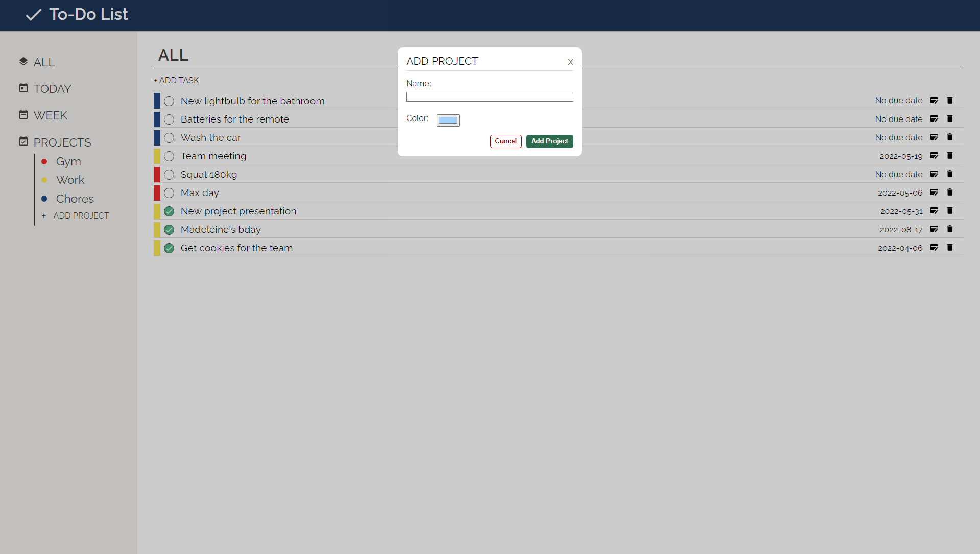Click the 2022-08-17 due date

[x=901, y=230]
